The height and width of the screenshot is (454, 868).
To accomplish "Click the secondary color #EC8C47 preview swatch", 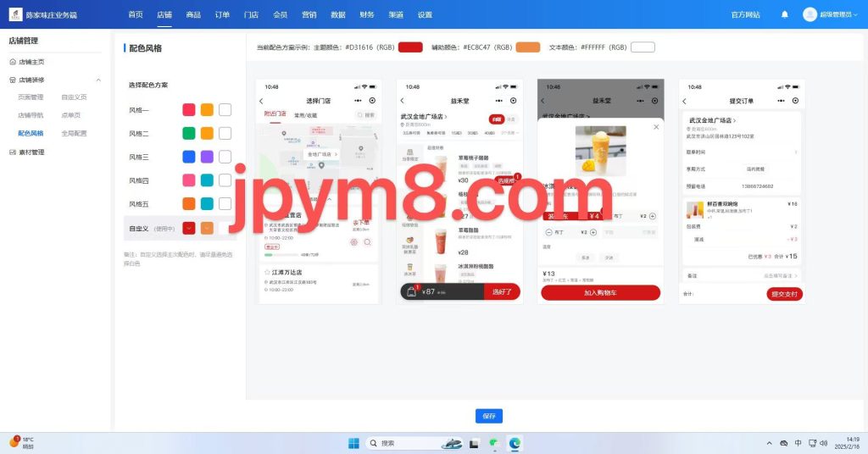I will 527,47.
